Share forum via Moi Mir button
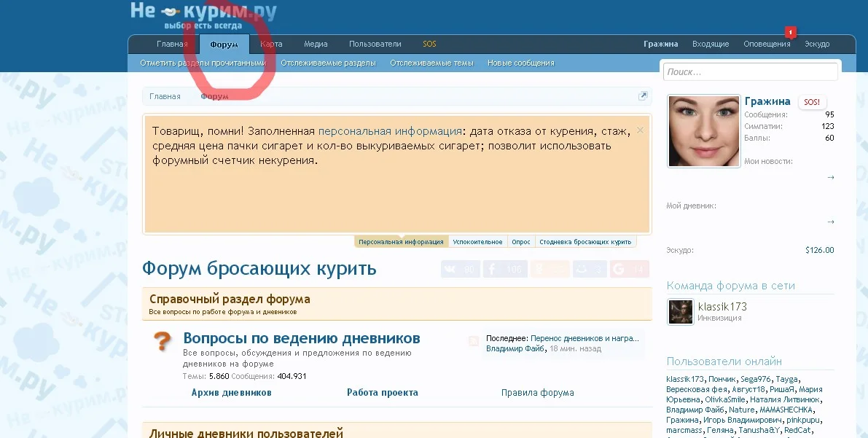 tap(590, 269)
